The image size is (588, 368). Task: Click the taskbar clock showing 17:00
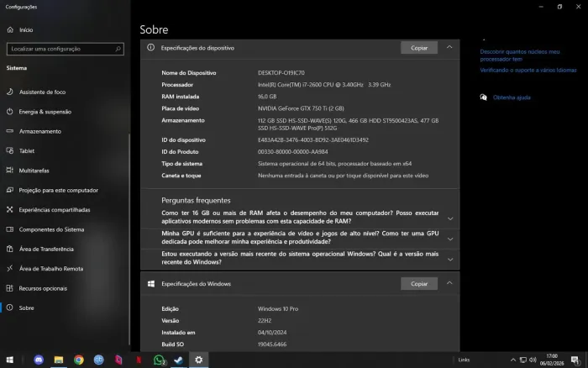pyautogui.click(x=552, y=360)
